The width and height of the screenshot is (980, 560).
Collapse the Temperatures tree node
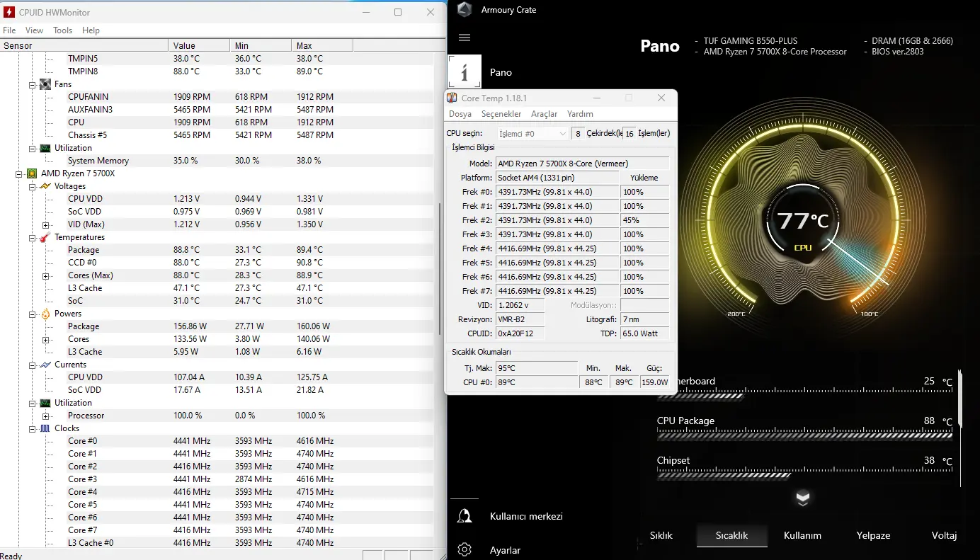[33, 237]
